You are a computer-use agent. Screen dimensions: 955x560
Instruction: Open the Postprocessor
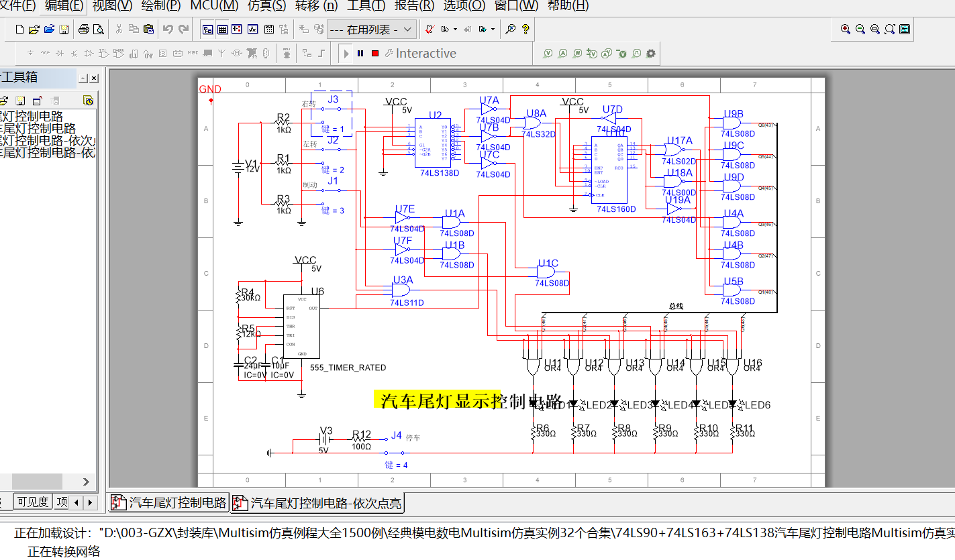[x=268, y=30]
